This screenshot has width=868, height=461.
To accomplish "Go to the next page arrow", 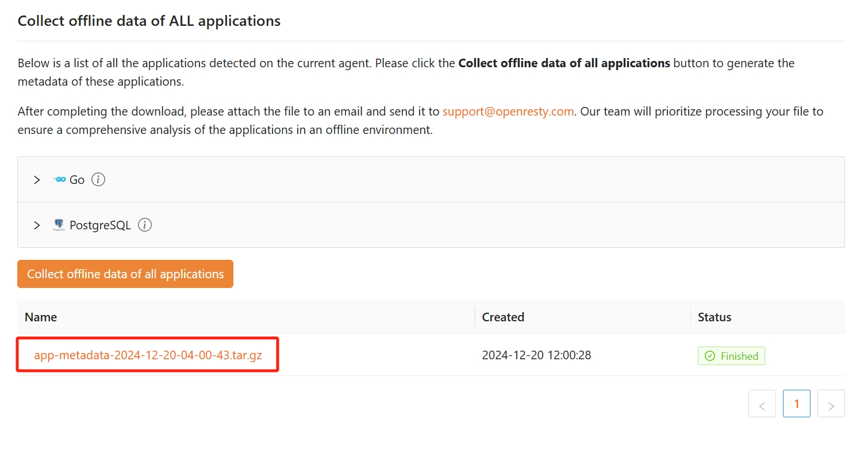I will (831, 404).
